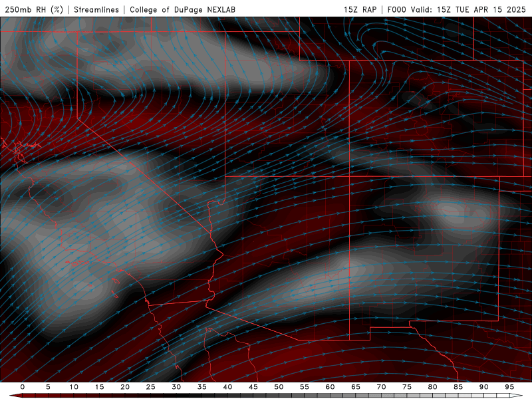Click the color scale label "15"

pos(99,387)
